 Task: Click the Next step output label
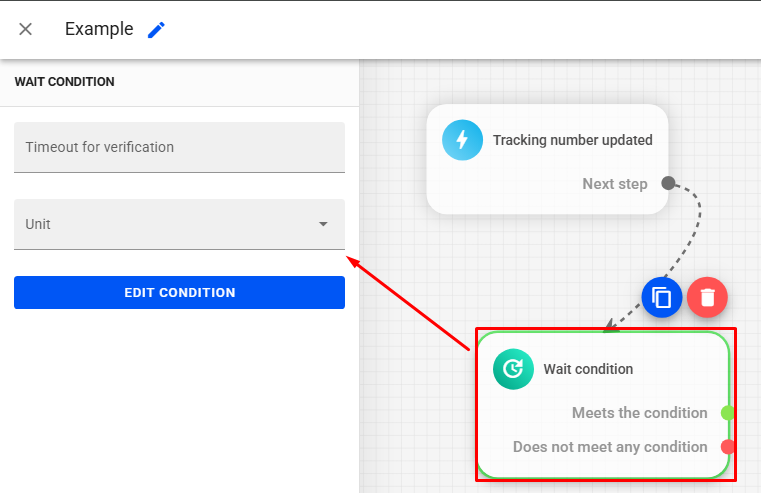click(614, 184)
